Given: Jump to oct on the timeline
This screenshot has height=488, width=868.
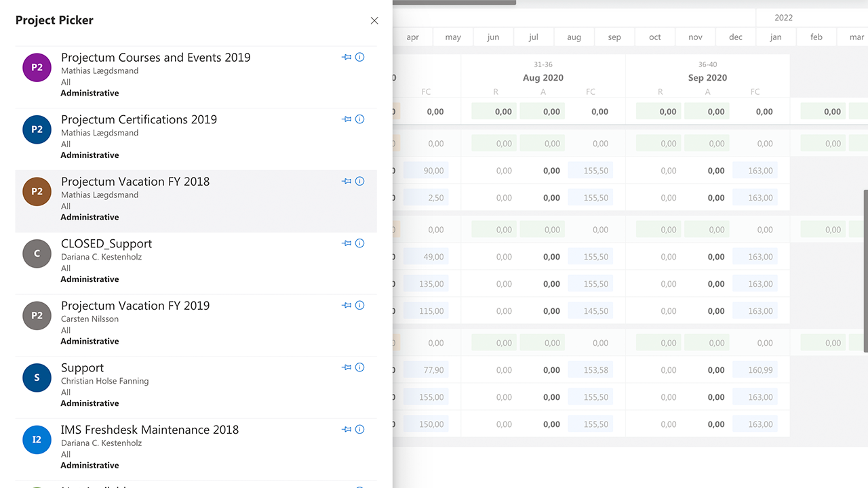Looking at the screenshot, I should coord(655,37).
